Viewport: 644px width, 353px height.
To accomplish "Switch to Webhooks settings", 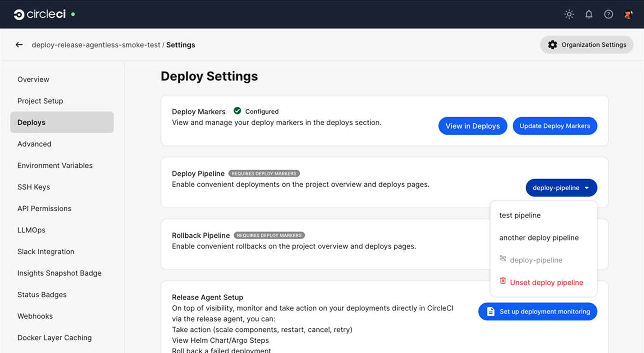I will pyautogui.click(x=35, y=316).
